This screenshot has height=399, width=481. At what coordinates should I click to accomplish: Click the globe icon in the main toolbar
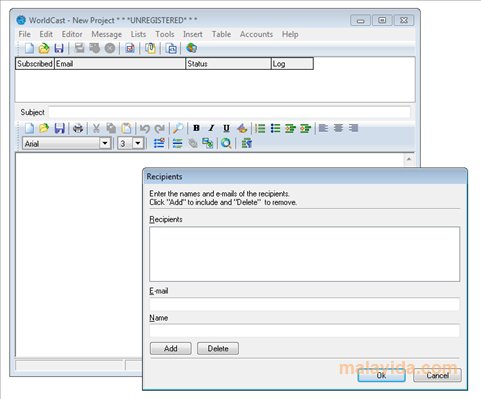(x=191, y=48)
